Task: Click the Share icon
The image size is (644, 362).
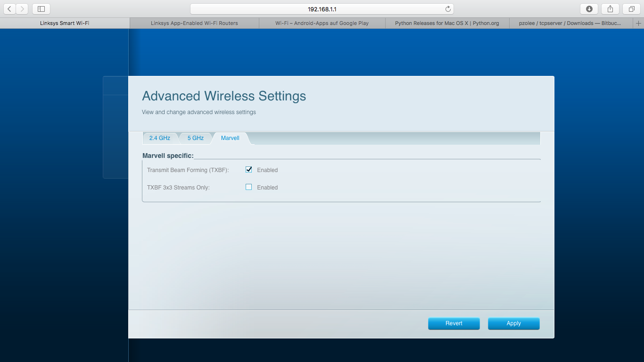Action: pos(610,8)
